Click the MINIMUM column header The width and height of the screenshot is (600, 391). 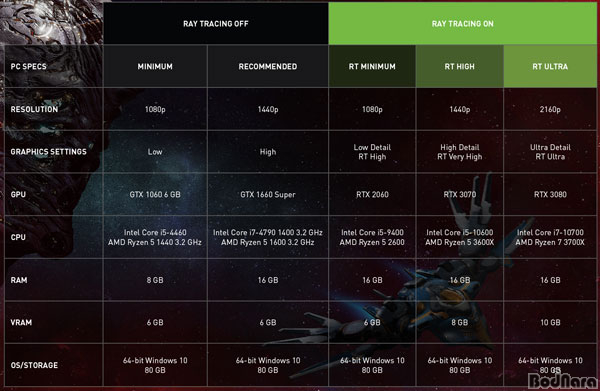coord(155,66)
